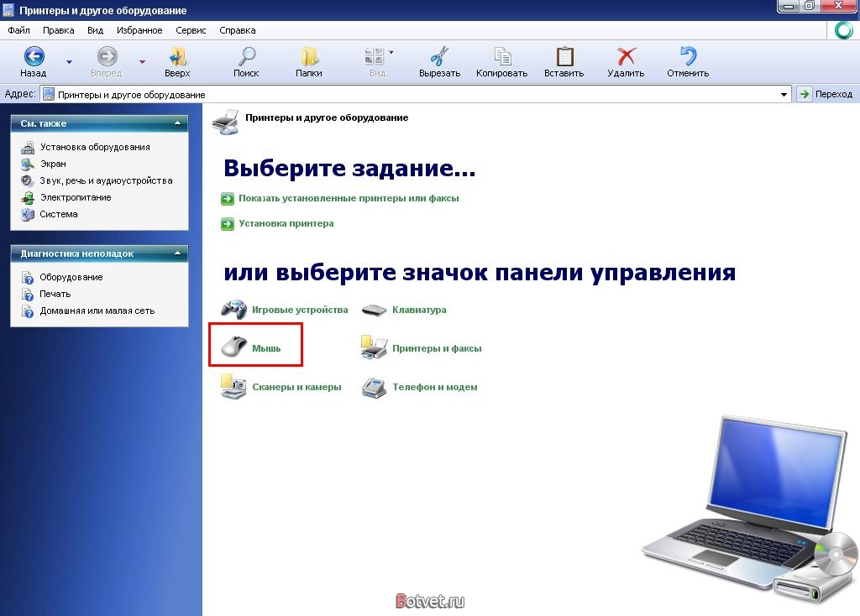Click the Система computer icon
The width and height of the screenshot is (860, 616).
(x=28, y=214)
